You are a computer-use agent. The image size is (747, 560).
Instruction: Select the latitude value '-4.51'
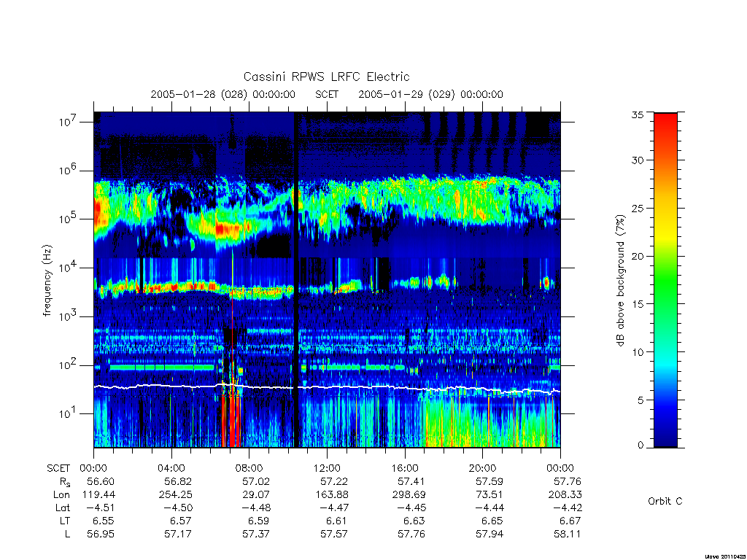click(x=99, y=507)
